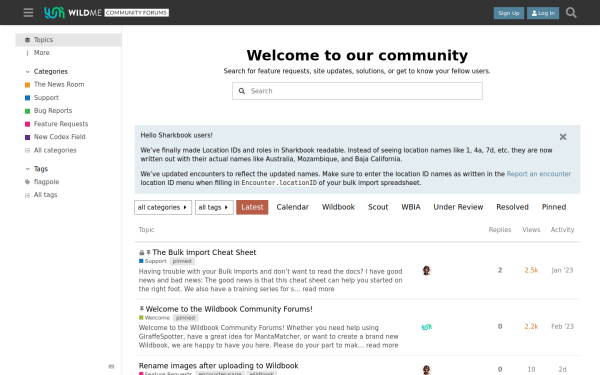This screenshot has width=600, height=375.
Task: Open The News Room category
Action: tap(59, 85)
